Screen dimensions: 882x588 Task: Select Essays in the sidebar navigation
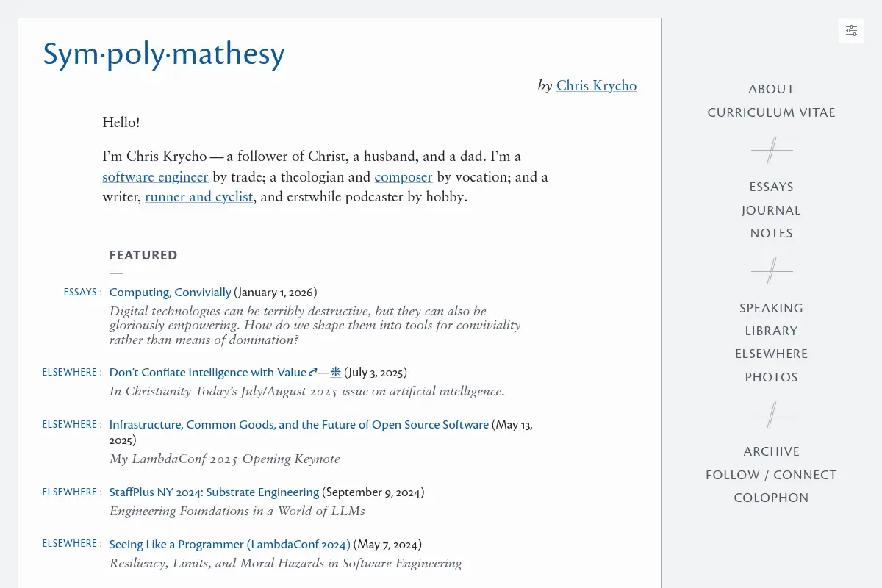(x=771, y=187)
